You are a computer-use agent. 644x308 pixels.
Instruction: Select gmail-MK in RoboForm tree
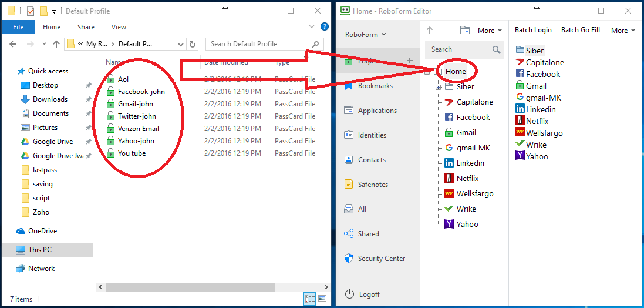tap(468, 148)
